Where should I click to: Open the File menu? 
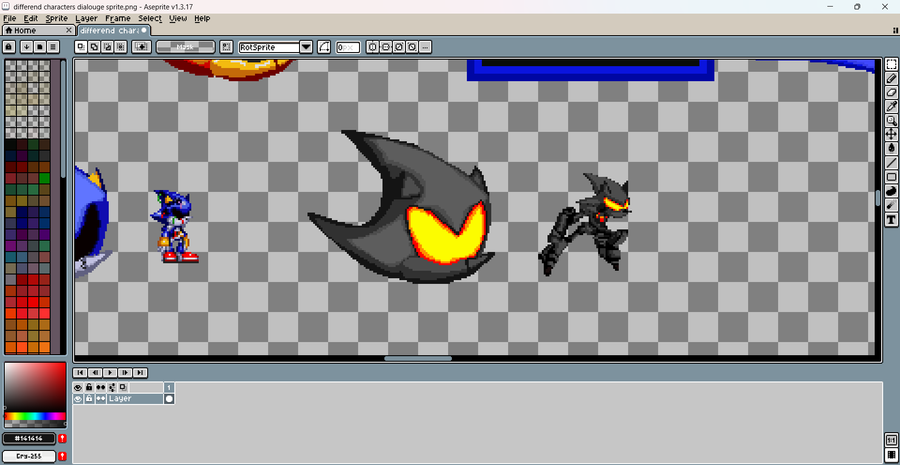(9, 18)
